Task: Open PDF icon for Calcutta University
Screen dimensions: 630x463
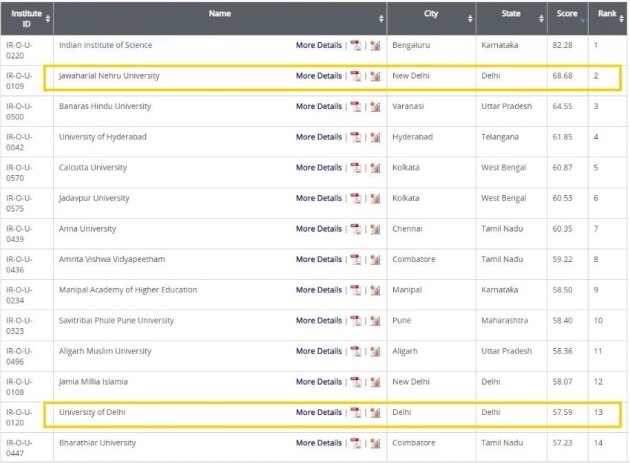Action: tap(356, 168)
